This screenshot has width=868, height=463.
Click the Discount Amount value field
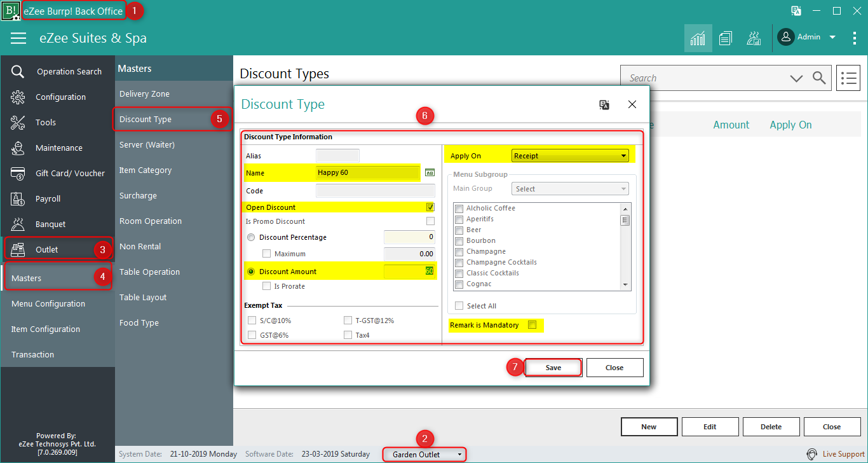(x=409, y=272)
